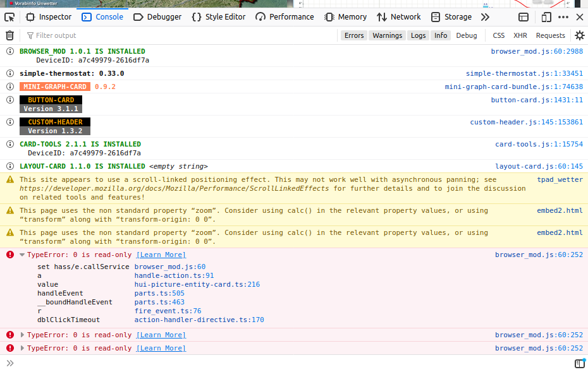Image resolution: width=588 pixels, height=372 pixels.
Task: Open browser_mod.js:60:2988 source link
Action: click(x=539, y=51)
